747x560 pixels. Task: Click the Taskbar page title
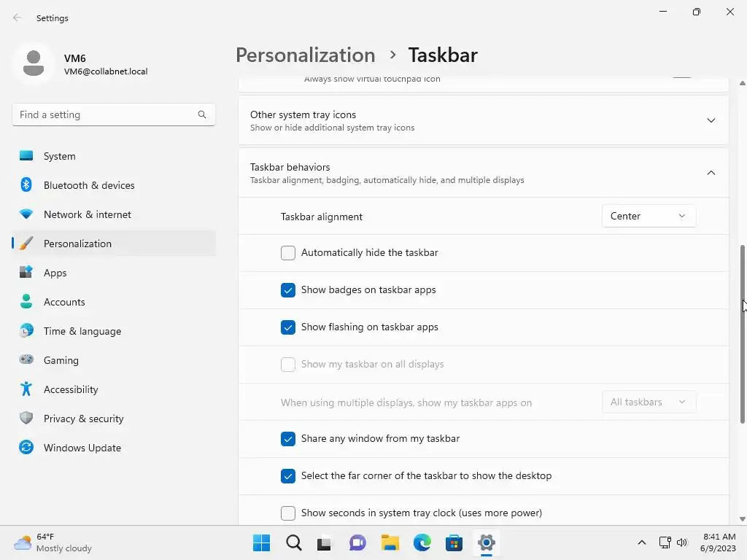pos(443,55)
